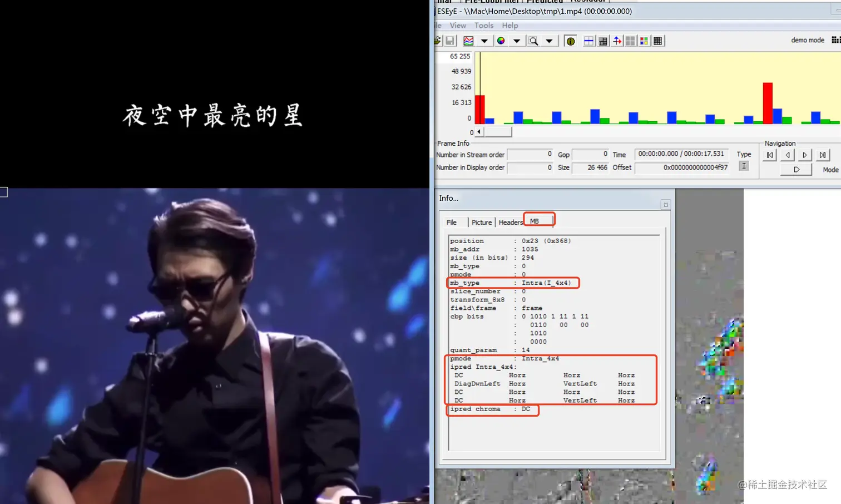Click the mb_type Intra(I_4x4) line
841x504 pixels.
tap(511, 283)
